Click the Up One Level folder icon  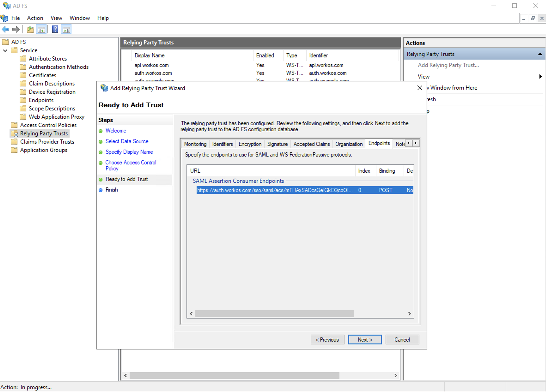click(x=30, y=30)
